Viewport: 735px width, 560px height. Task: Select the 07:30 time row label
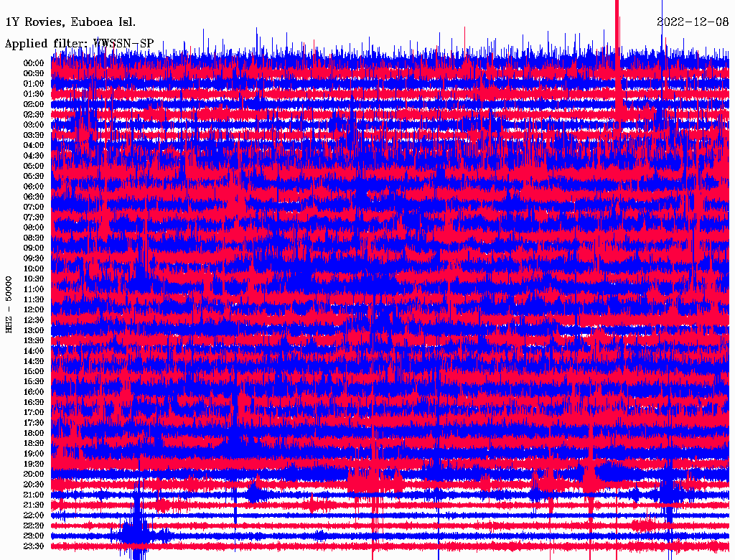(34, 218)
